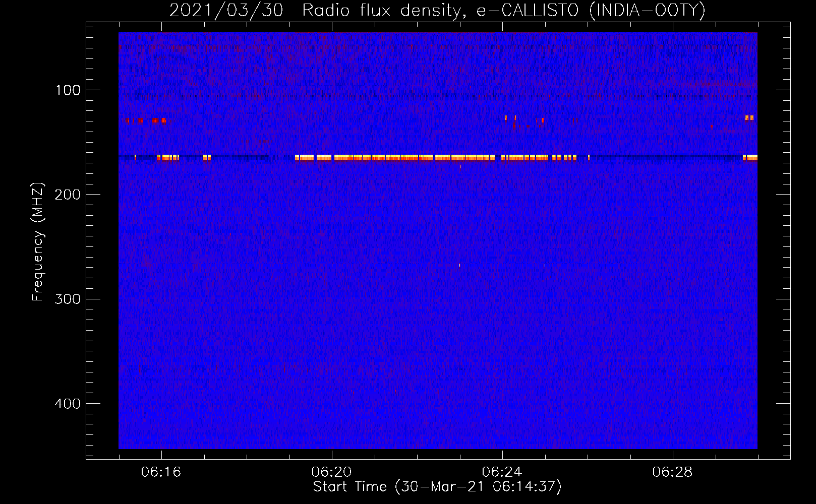The image size is (816, 504).
Task: Click the 'Start Time (30-Mar-21 06:14:37)' label
Action: (x=437, y=487)
